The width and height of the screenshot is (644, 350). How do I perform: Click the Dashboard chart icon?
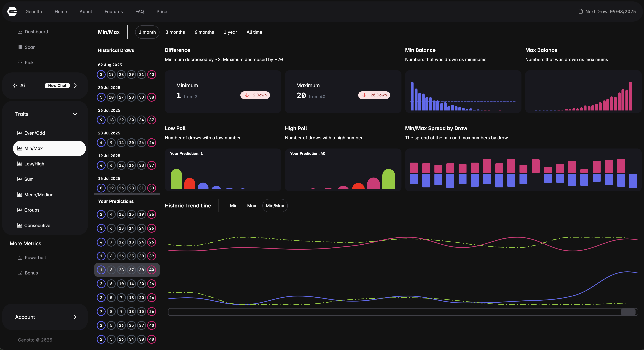20,32
